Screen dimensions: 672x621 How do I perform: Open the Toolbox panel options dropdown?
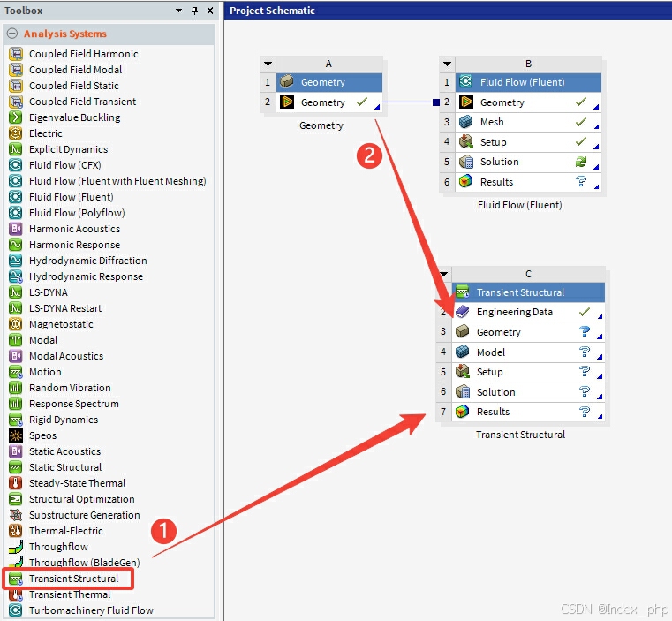178,11
